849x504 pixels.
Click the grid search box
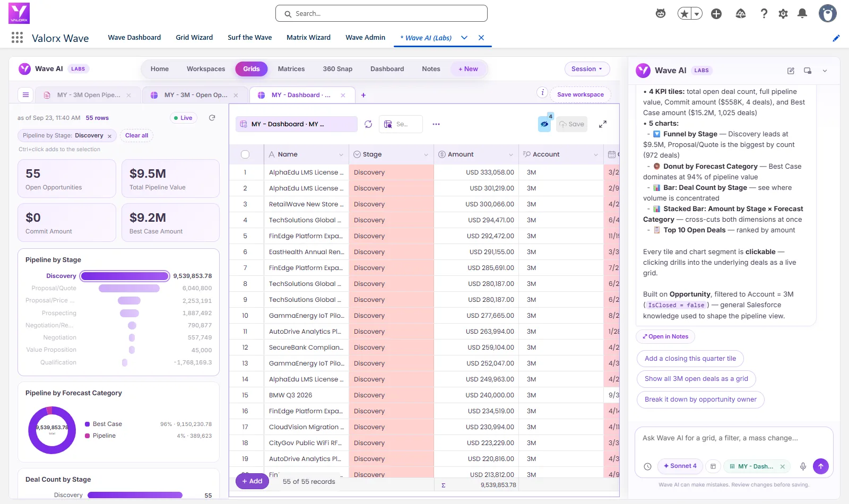pyautogui.click(x=401, y=124)
